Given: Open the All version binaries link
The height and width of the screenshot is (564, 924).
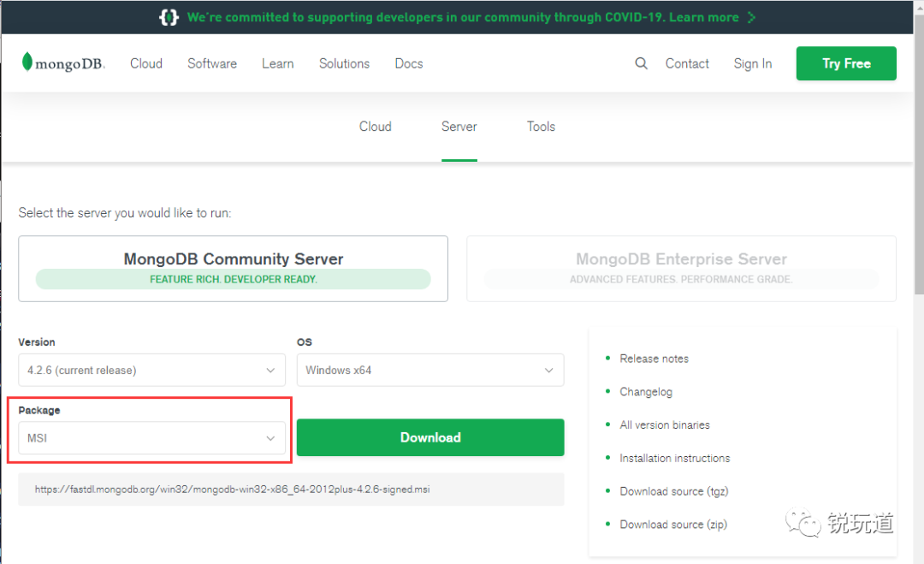Looking at the screenshot, I should point(665,424).
